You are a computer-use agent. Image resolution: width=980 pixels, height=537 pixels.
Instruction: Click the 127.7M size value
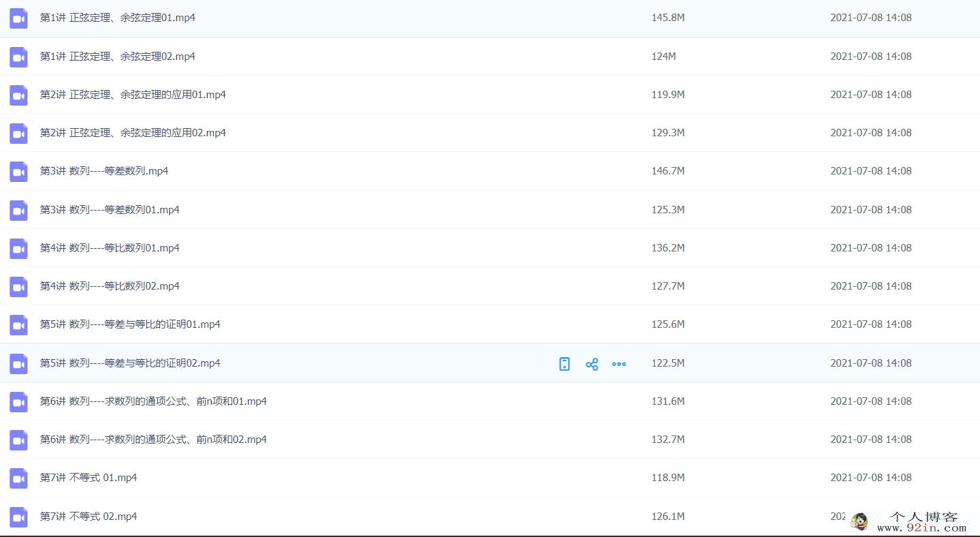pos(668,286)
